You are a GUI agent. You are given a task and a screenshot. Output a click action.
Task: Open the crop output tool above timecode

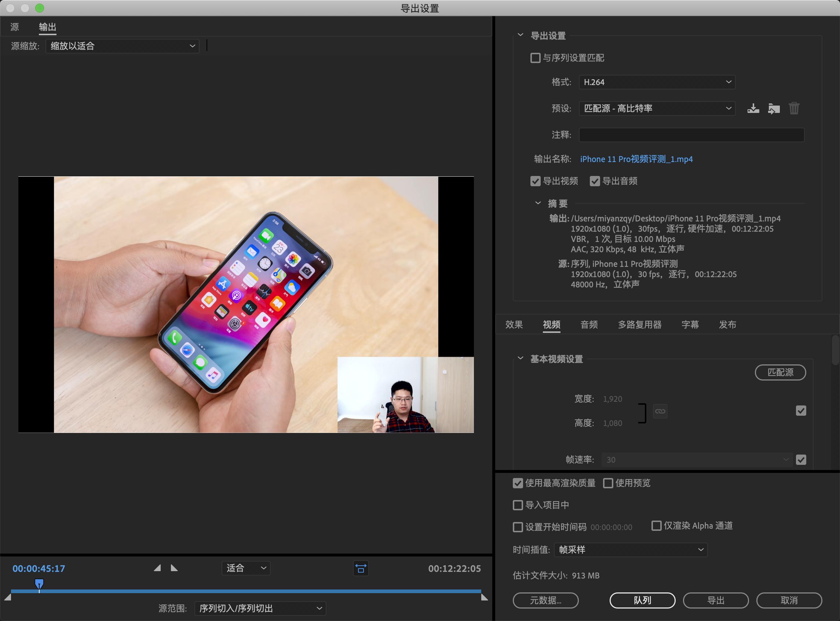click(361, 568)
